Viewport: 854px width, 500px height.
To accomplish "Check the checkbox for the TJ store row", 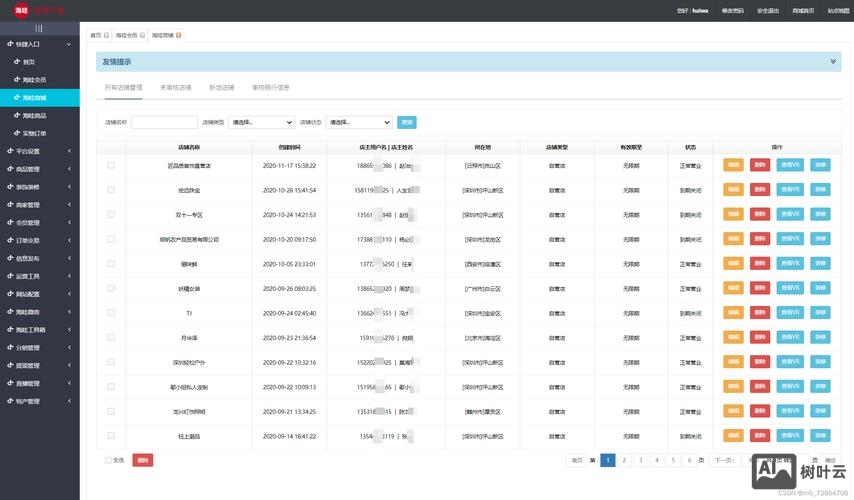I will pos(111,313).
